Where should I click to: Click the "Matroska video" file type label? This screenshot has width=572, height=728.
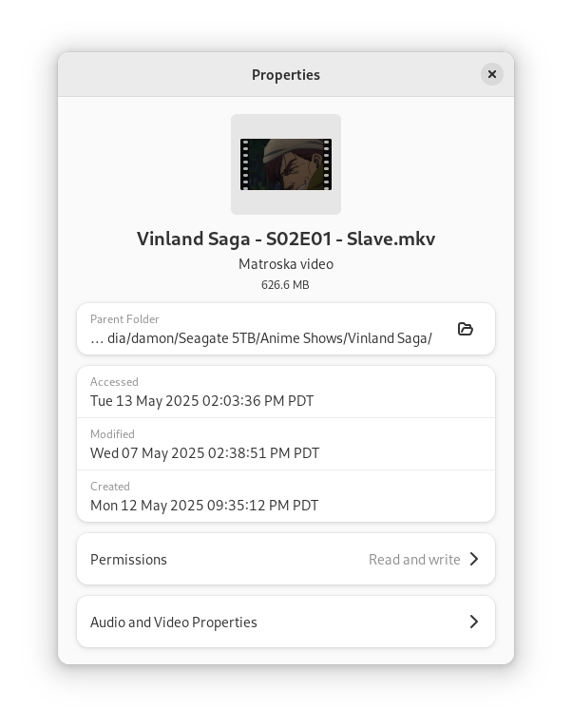(286, 264)
